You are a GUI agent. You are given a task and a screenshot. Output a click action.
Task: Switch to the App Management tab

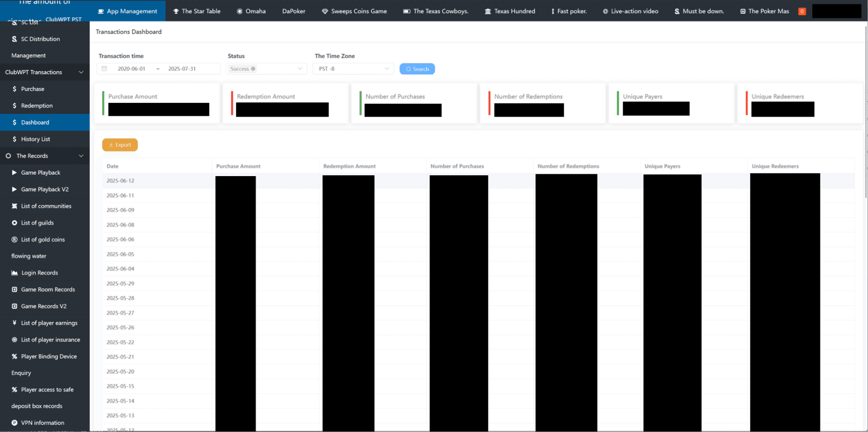tap(127, 11)
